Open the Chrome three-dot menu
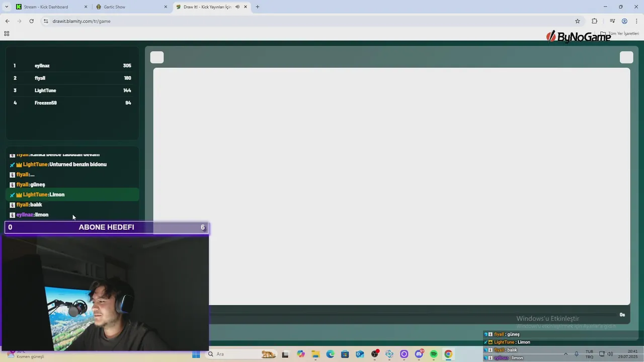644x362 pixels. pos(636,21)
